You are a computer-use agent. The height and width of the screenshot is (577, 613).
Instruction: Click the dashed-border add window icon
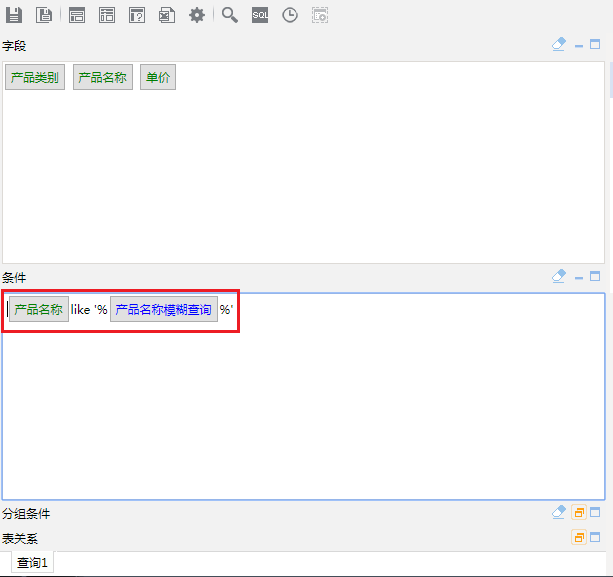[x=320, y=15]
